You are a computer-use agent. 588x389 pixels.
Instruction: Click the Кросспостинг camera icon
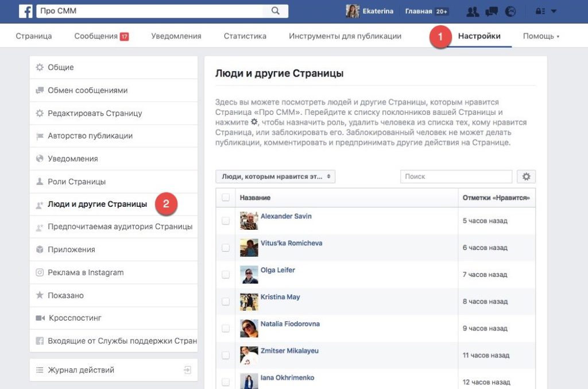(38, 317)
